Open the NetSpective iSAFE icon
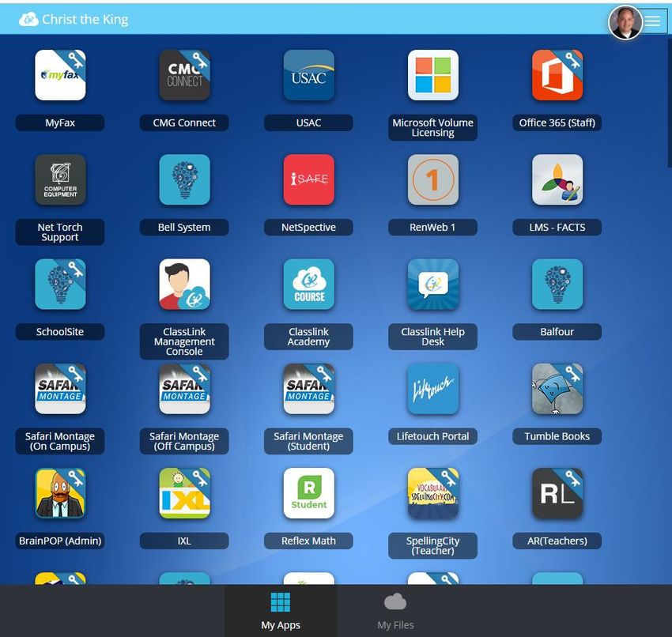Screen dimensions: 672x637 308,179
